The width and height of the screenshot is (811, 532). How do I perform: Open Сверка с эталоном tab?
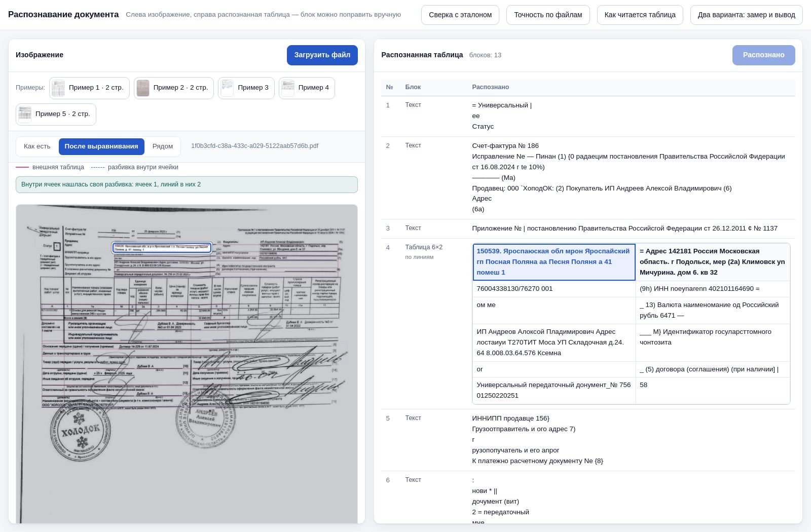tap(460, 15)
